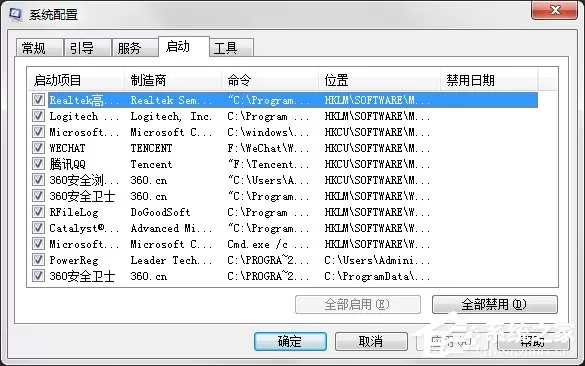This screenshot has height=366, width=585.
Task: Uncheck the Catalyst startup checkbox
Action: [x=38, y=228]
